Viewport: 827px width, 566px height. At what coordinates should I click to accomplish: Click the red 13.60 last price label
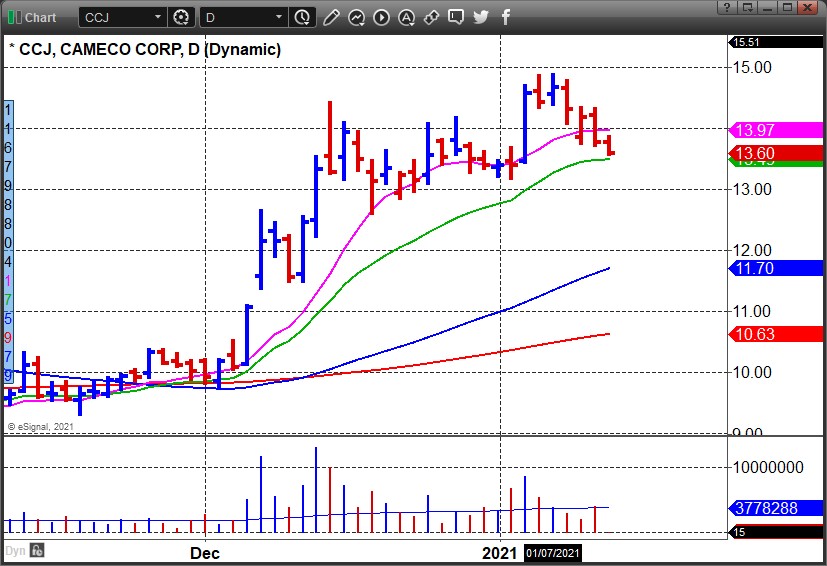(x=776, y=153)
